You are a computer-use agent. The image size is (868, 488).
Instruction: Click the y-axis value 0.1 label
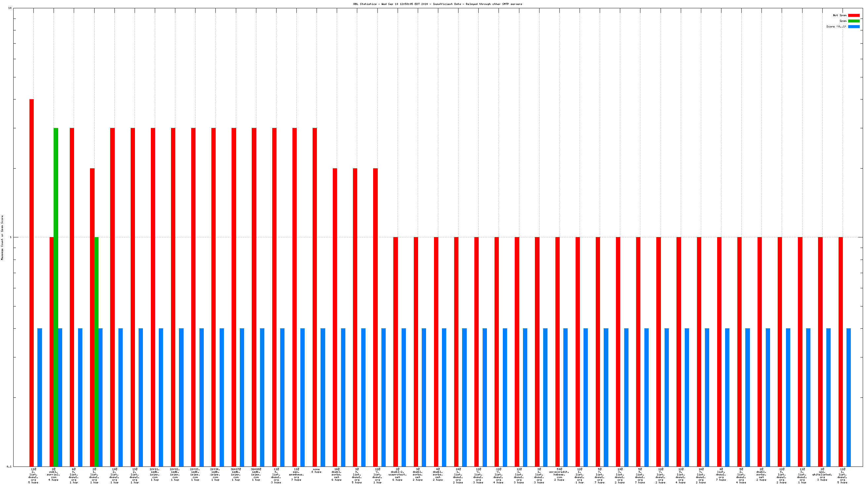pos(9,467)
